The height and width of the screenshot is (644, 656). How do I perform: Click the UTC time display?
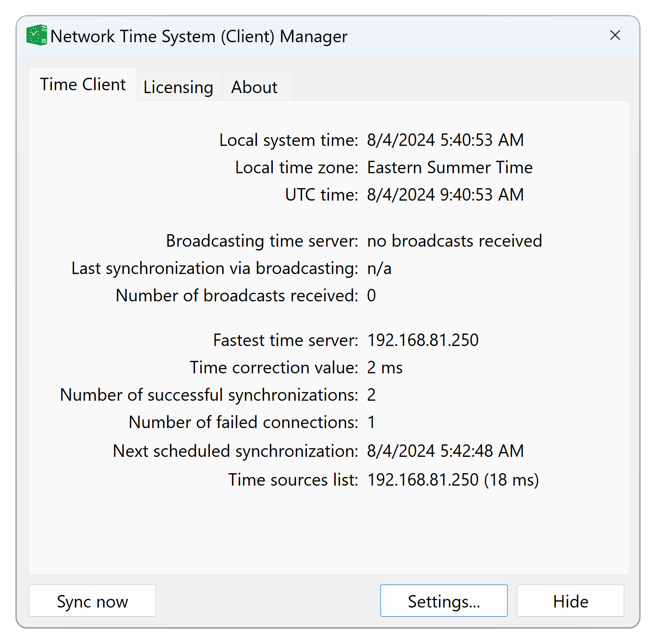(x=445, y=194)
